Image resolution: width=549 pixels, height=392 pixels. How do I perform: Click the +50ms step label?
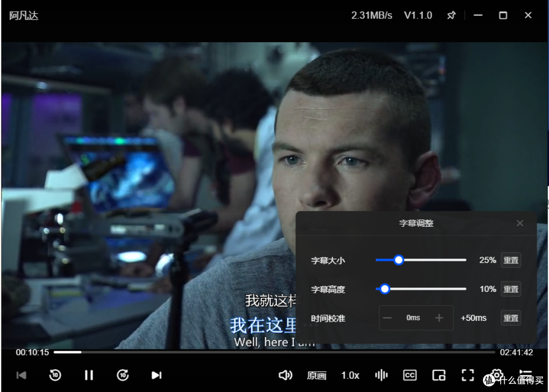[x=474, y=318]
